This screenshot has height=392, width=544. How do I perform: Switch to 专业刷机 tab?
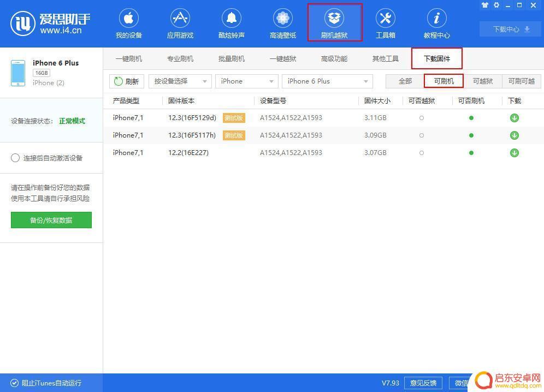[x=180, y=58]
